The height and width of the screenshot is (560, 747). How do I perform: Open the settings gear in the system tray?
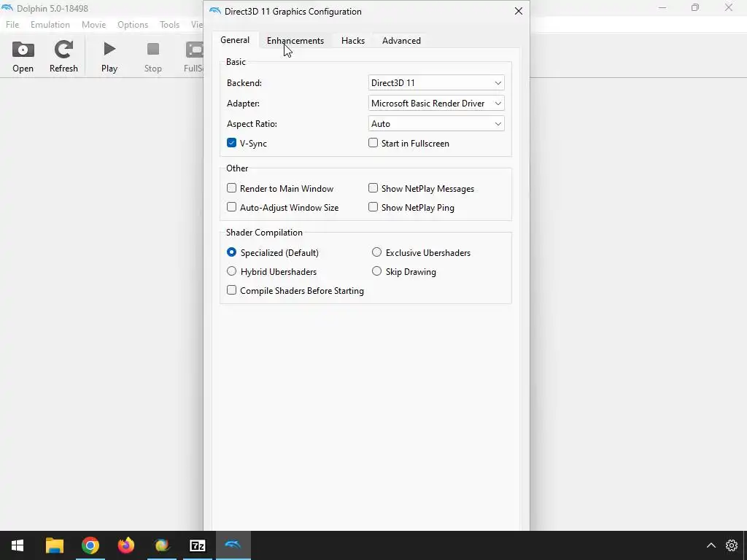[731, 545]
